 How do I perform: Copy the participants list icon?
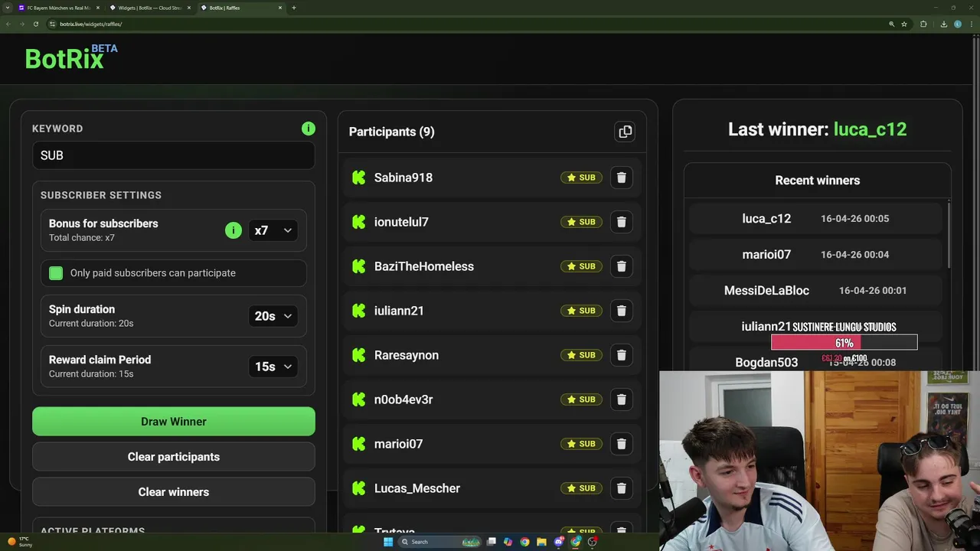click(626, 132)
